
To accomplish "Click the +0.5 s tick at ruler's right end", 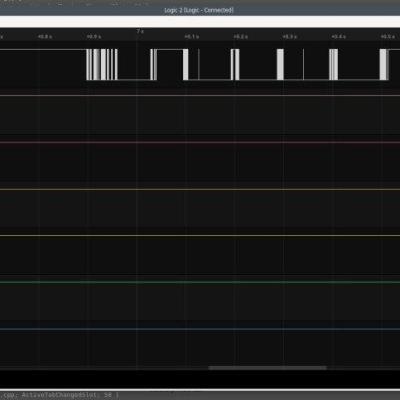I will [388, 37].
